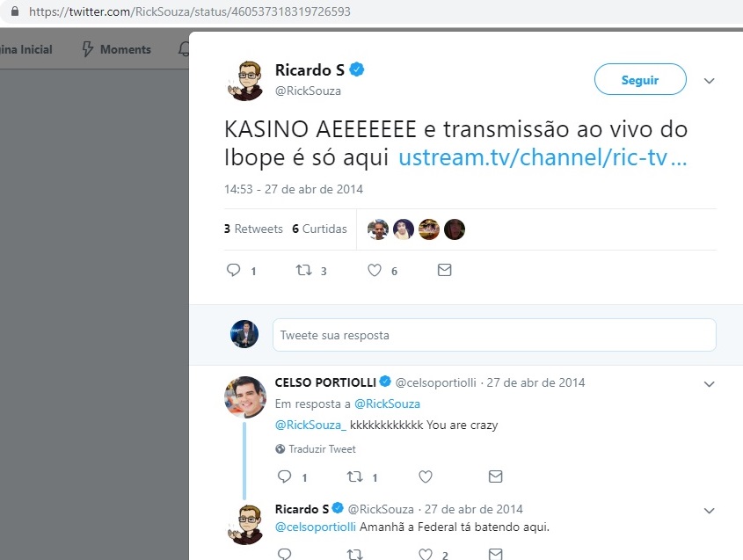
Task: Expand options chevron next to Seguir button
Action: point(709,81)
